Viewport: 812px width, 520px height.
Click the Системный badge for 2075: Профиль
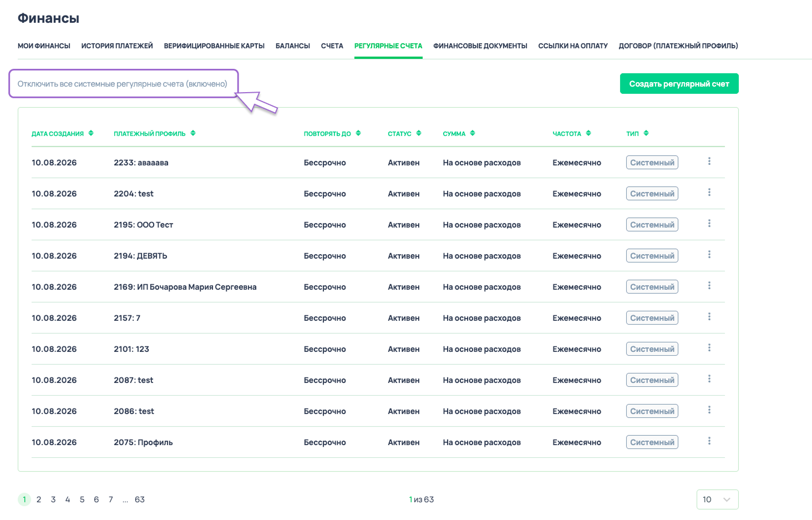coord(652,442)
